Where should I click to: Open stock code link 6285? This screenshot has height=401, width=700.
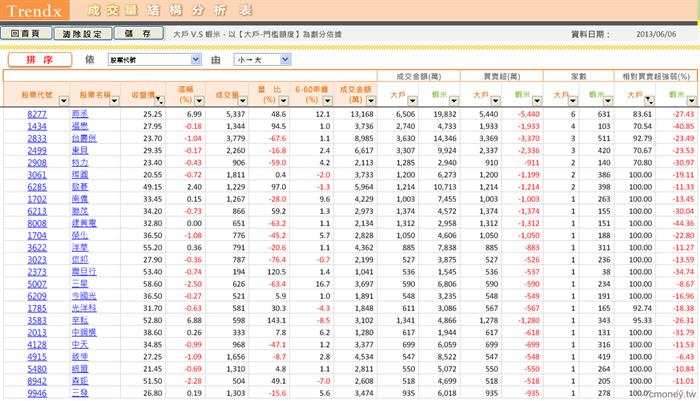[37, 187]
